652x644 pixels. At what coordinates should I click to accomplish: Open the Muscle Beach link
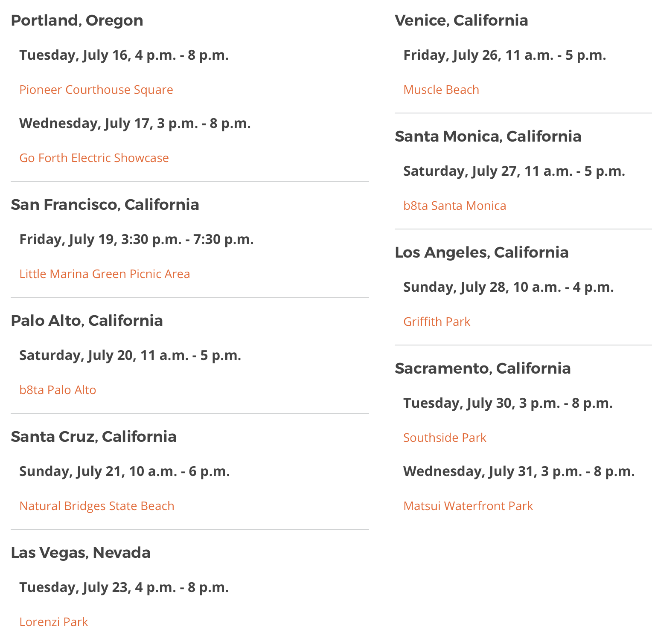441,90
